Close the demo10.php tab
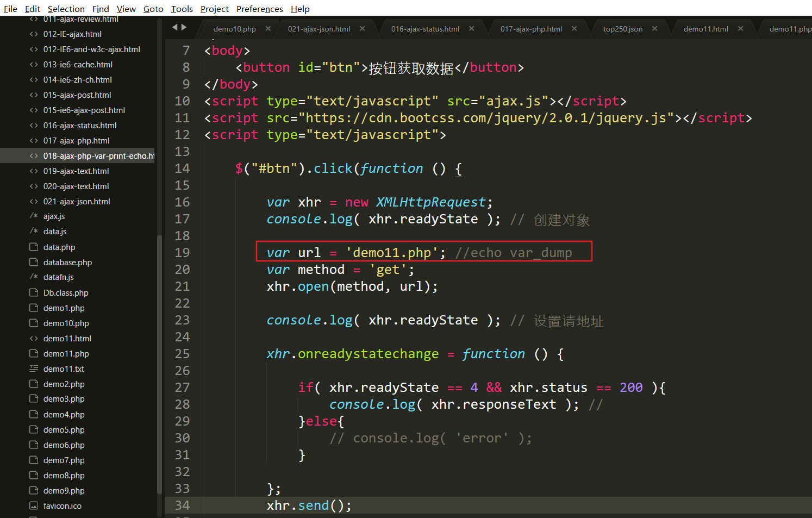This screenshot has width=812, height=518. click(268, 29)
